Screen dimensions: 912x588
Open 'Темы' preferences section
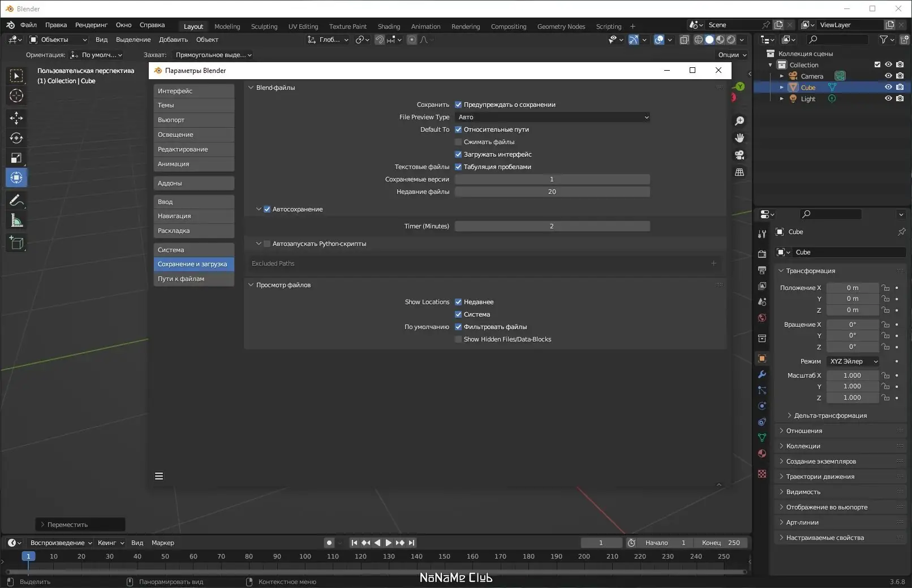coord(194,105)
